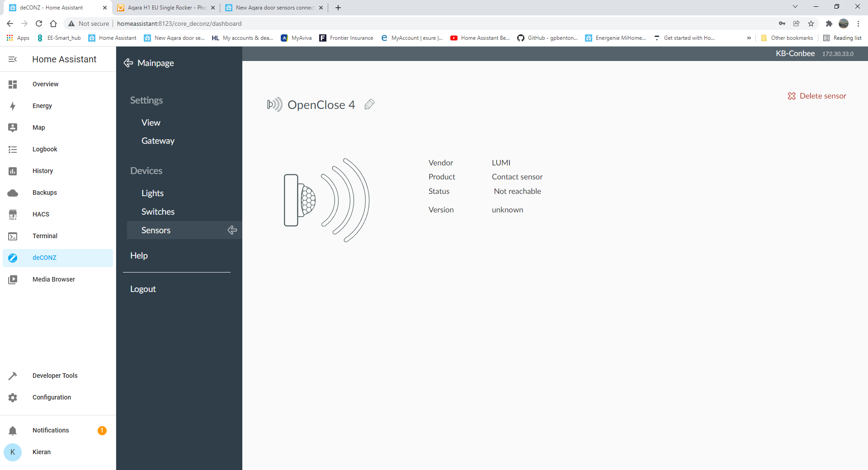868x470 pixels.
Task: Open Developer Tools
Action: point(55,376)
